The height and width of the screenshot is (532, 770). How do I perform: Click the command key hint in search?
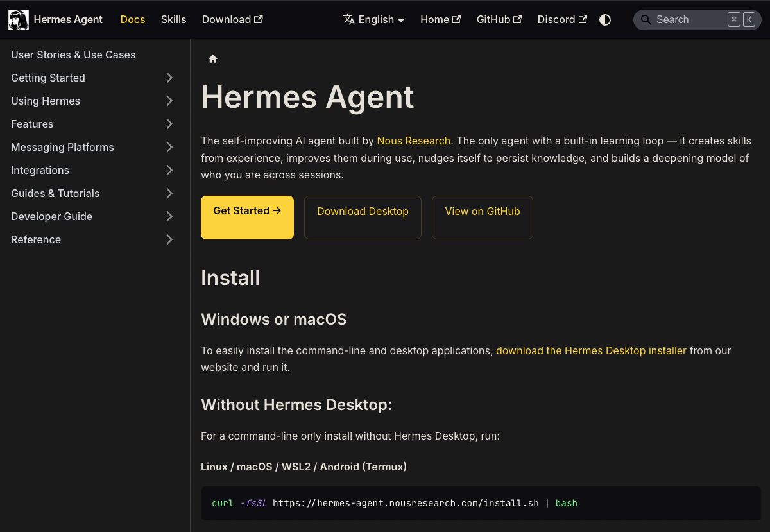click(x=734, y=20)
